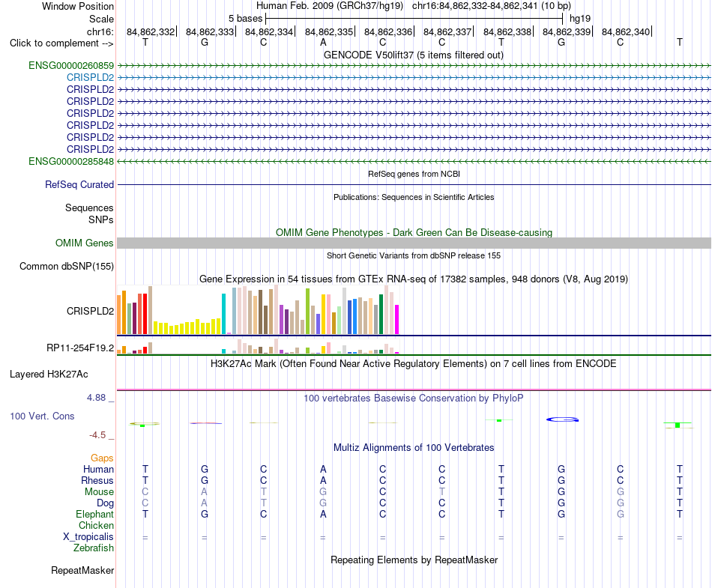
Task: Click the '5 bases' scale label
Action: point(245,19)
